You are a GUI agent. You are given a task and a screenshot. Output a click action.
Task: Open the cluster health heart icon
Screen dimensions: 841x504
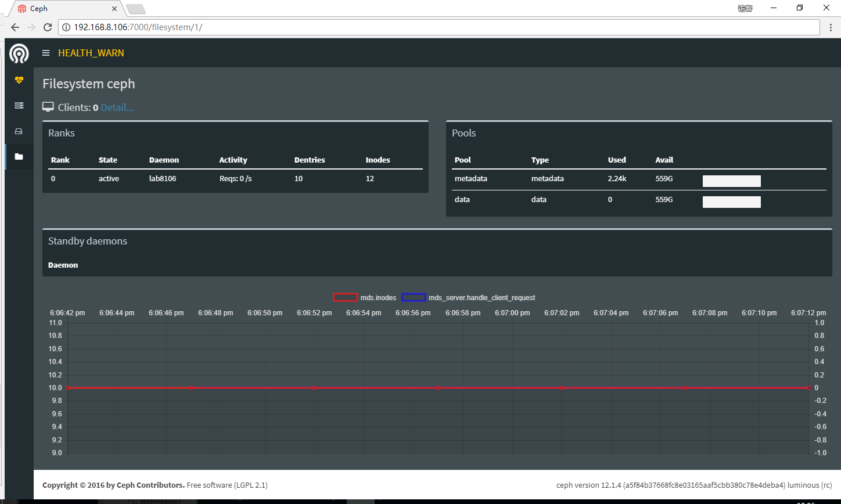click(19, 80)
